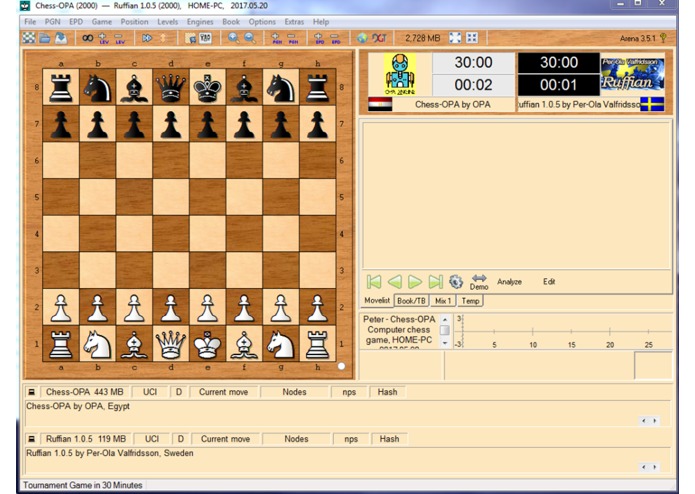Click the Demo double-arrow button
This screenshot has height=494, width=695.
(479, 282)
